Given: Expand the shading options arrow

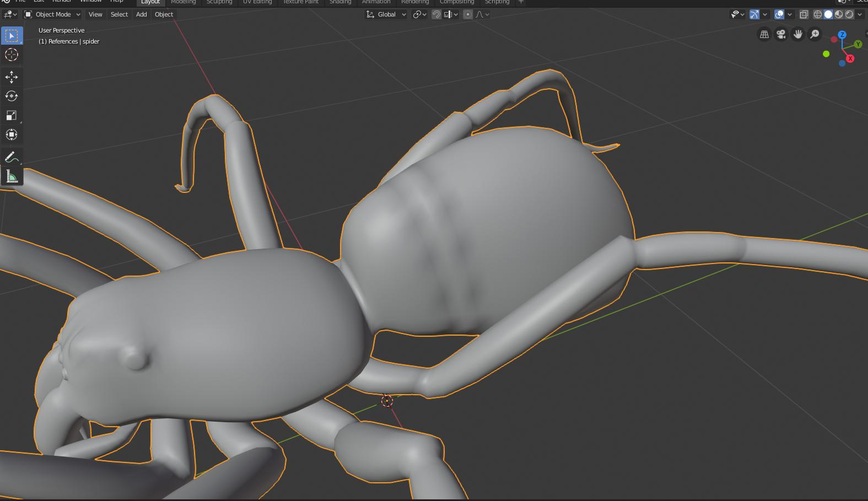Looking at the screenshot, I should click(x=860, y=14).
